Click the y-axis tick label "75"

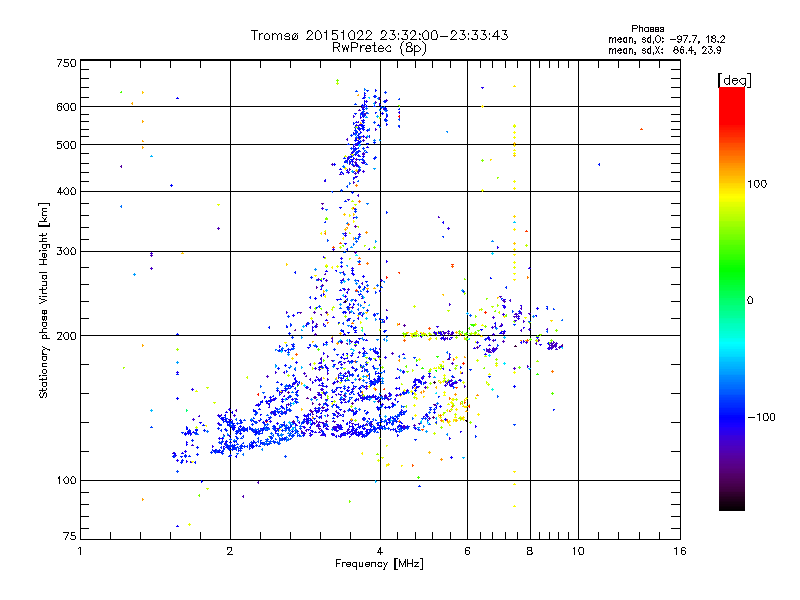click(70, 536)
